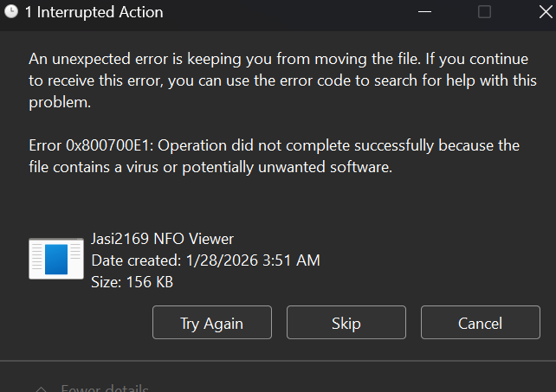556x392 pixels.
Task: Click the empty title bar area
Action: click(286, 12)
